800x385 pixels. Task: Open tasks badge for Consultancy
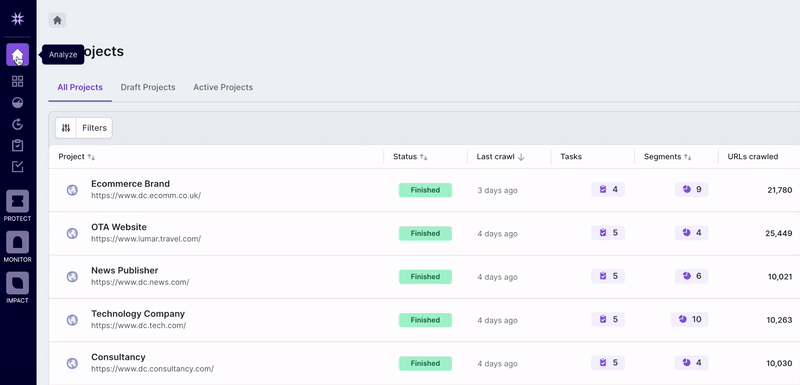[608, 363]
